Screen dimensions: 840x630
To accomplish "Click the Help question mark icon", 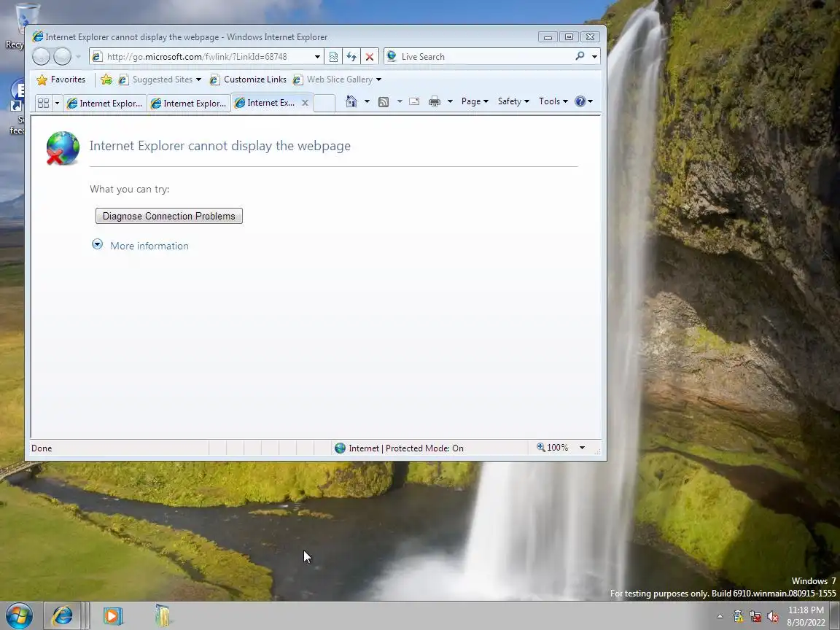I will pos(580,101).
